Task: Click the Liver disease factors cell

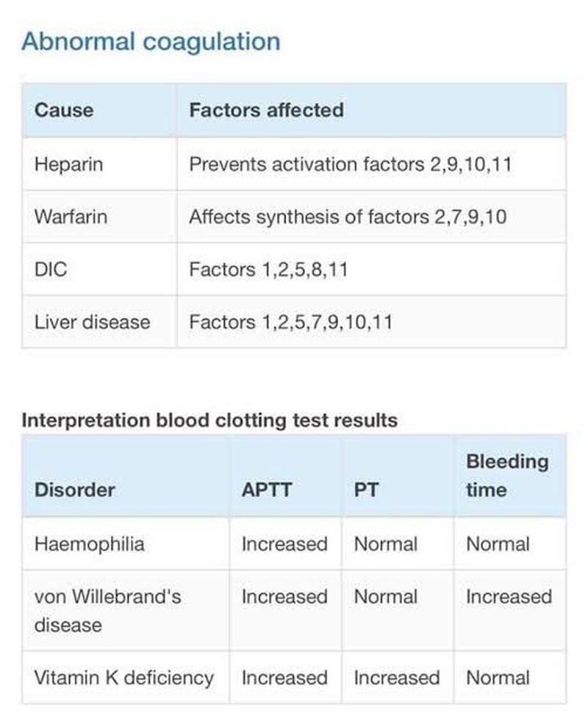Action: click(290, 322)
